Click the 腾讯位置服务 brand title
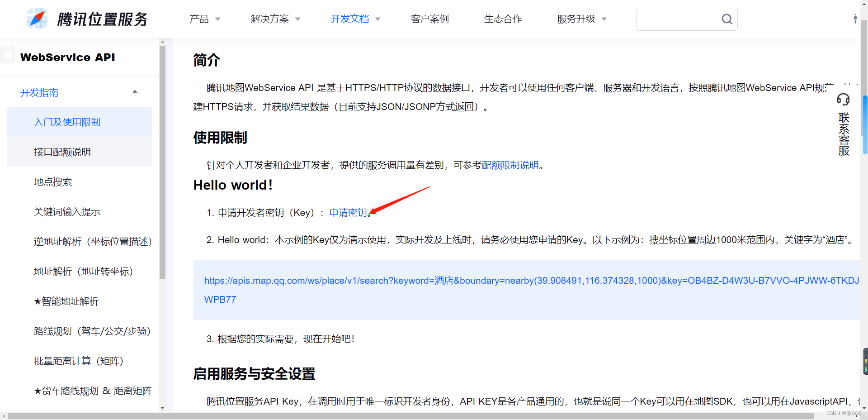 [x=103, y=19]
